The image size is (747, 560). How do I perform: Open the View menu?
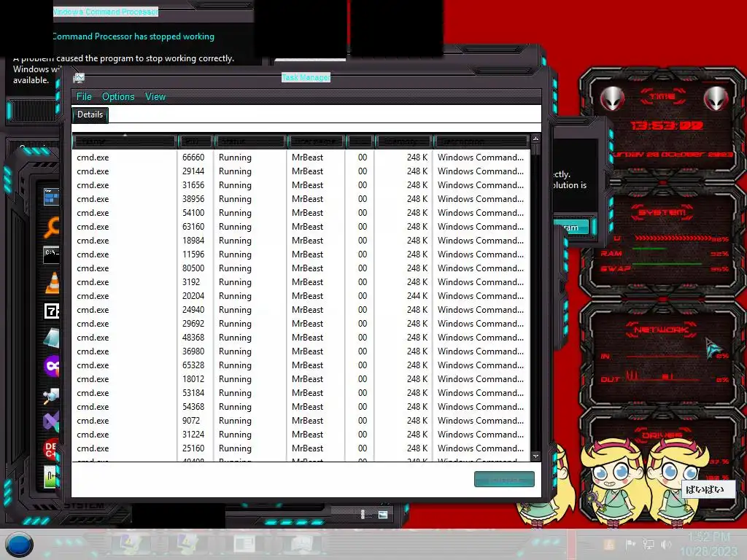(155, 97)
